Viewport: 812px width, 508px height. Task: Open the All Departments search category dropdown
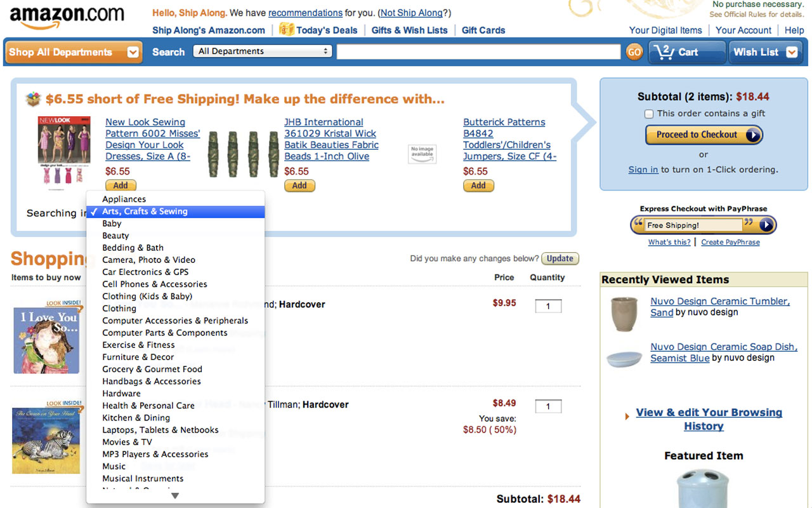263,51
